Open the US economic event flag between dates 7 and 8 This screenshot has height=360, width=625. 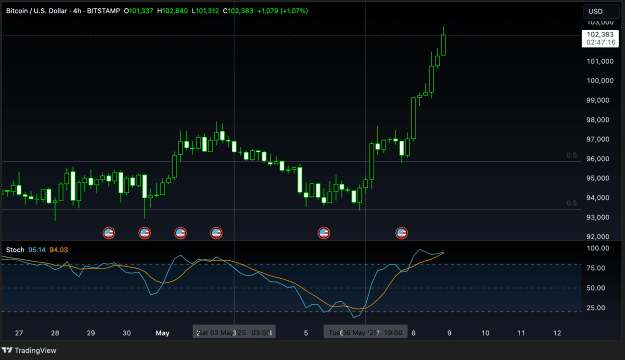(x=401, y=233)
